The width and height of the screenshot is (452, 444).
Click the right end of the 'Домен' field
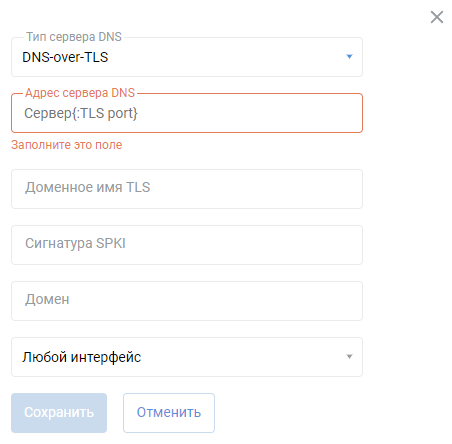coord(347,301)
